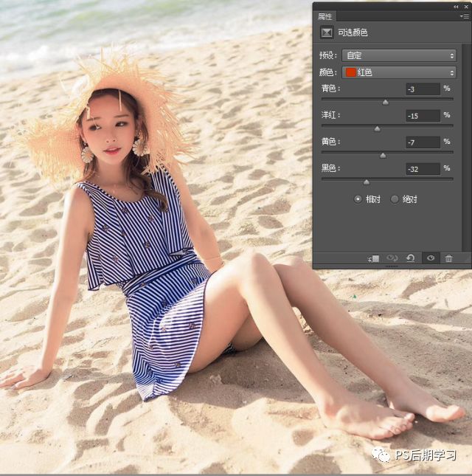Click the red color swatch in 颜色
472x476 pixels.
(x=350, y=72)
